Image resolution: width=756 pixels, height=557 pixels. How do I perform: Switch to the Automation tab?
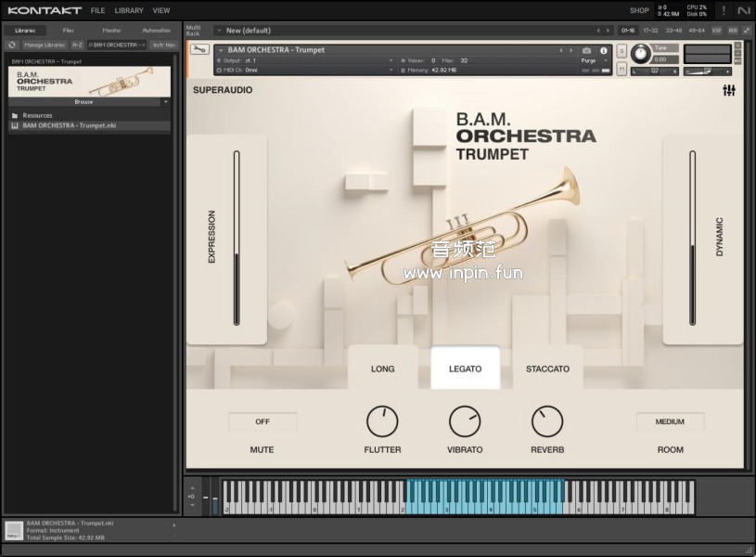point(156,31)
